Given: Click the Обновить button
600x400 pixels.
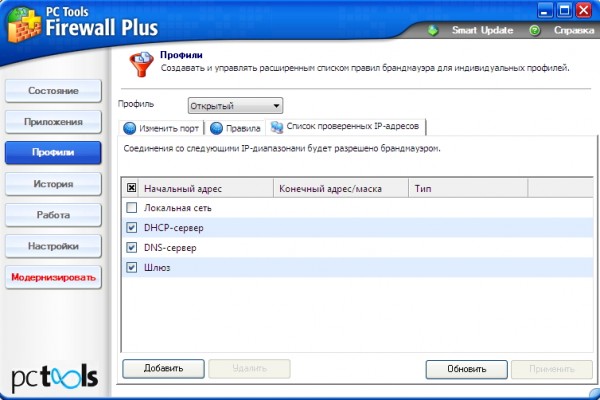Looking at the screenshot, I should [466, 369].
